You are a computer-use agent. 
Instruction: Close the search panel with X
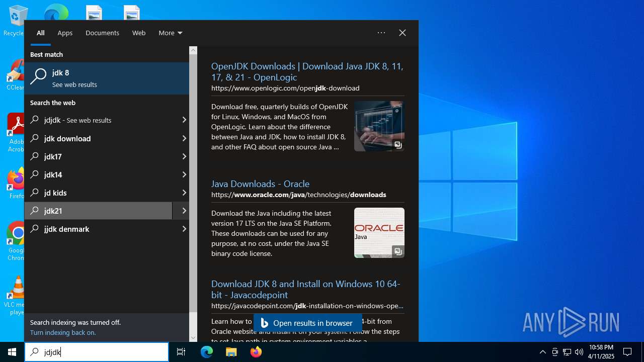[403, 33]
